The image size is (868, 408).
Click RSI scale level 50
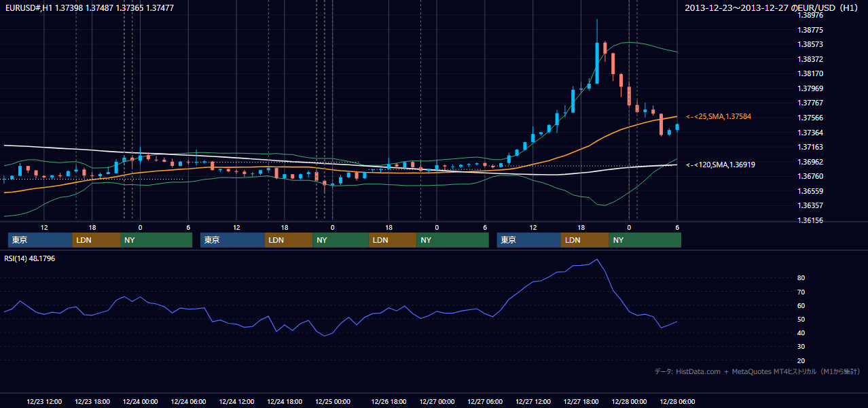(801, 319)
